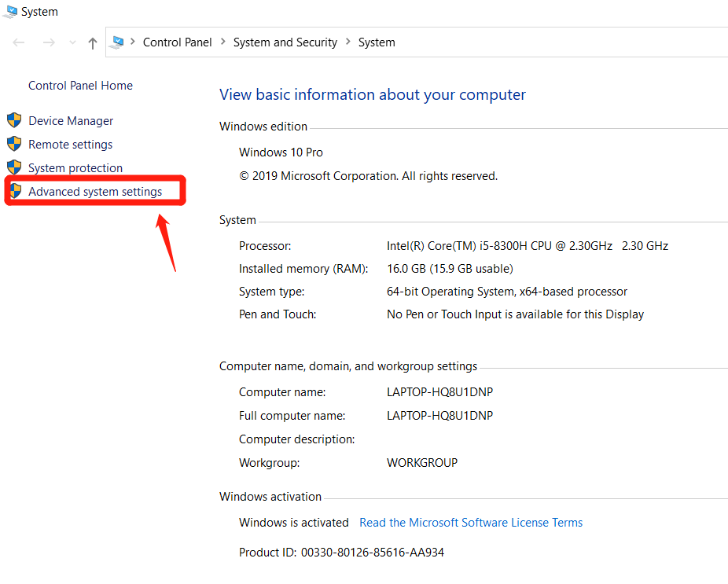Select the Windows 10 Pro edition text
Viewport: 728px width, 584px height.
[281, 152]
